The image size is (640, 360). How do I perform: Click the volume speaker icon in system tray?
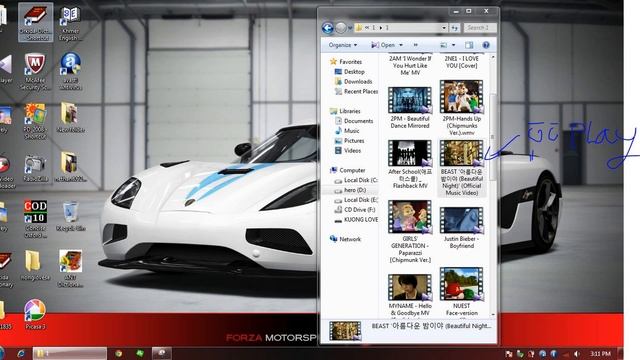click(576, 354)
